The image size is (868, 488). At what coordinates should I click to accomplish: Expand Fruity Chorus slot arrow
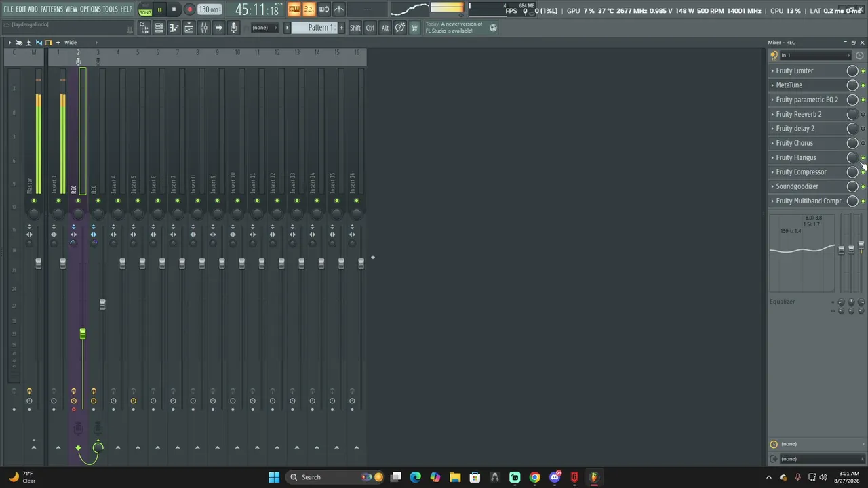point(772,143)
